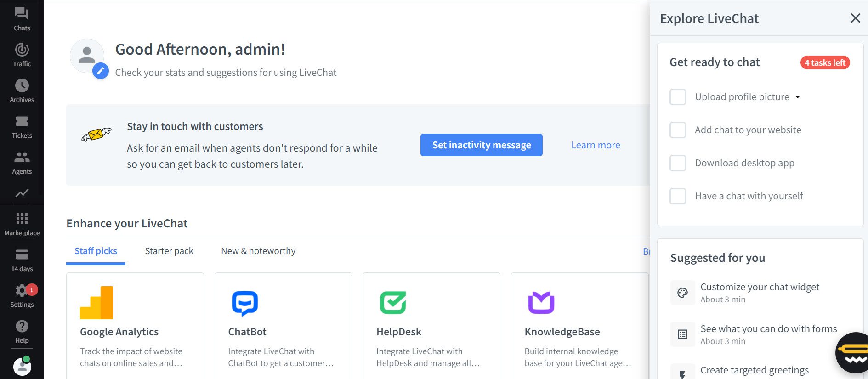Click the Set inactivity message button

pyautogui.click(x=481, y=145)
